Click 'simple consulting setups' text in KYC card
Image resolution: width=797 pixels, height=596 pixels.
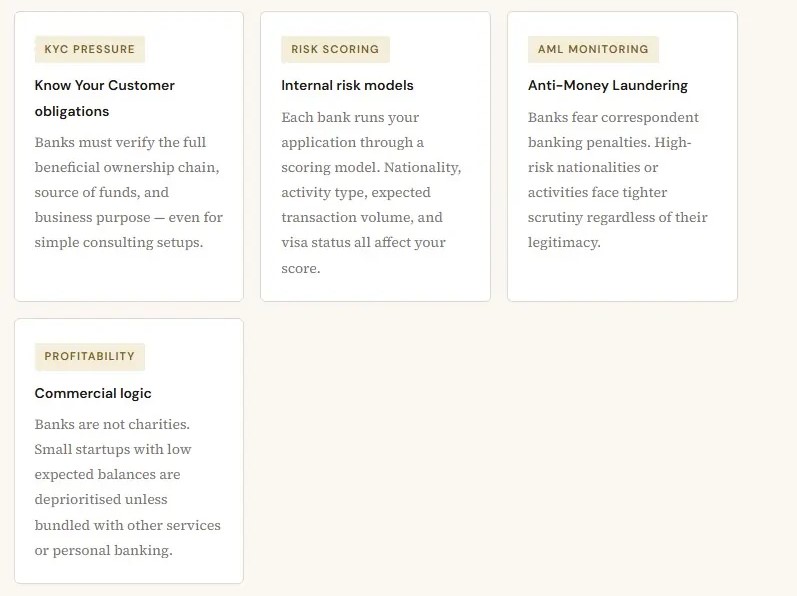118,242
